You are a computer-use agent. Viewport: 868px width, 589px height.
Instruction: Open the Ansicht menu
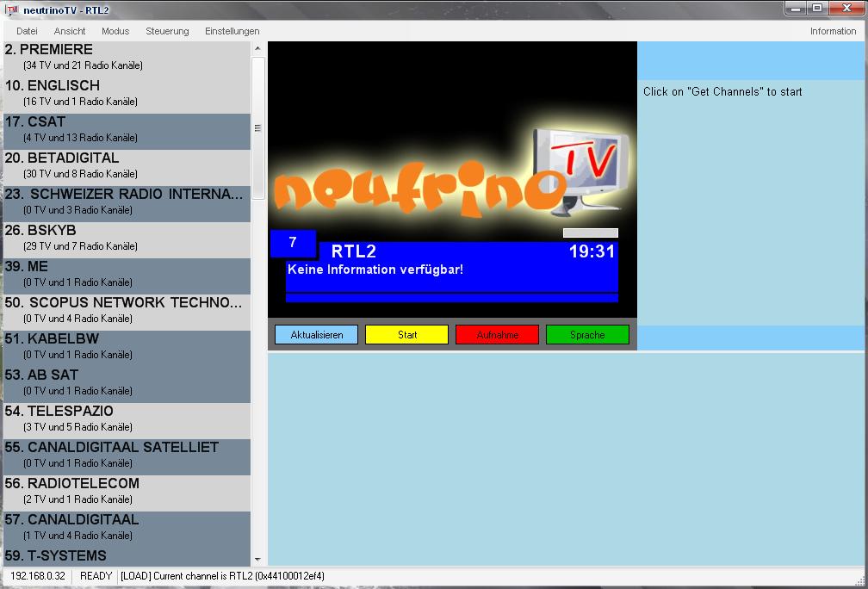tap(70, 31)
